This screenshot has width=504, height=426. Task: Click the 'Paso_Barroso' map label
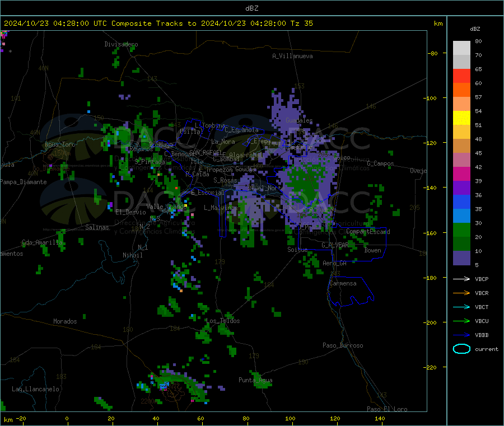click(343, 346)
